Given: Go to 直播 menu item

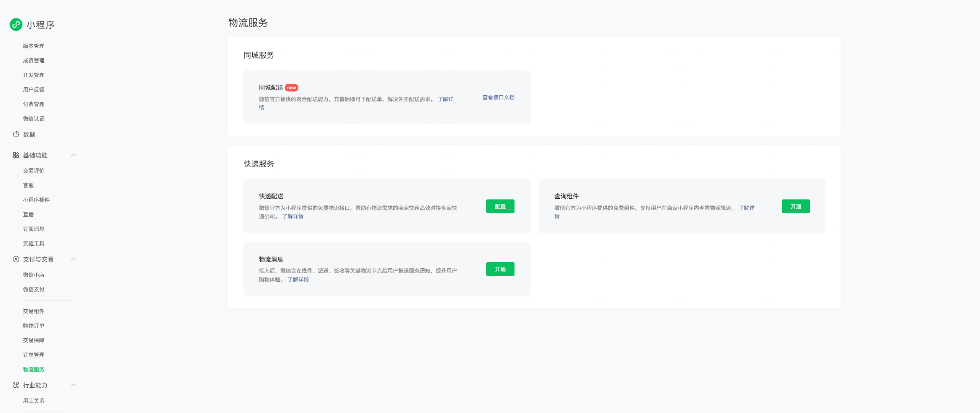Looking at the screenshot, I should (28, 214).
